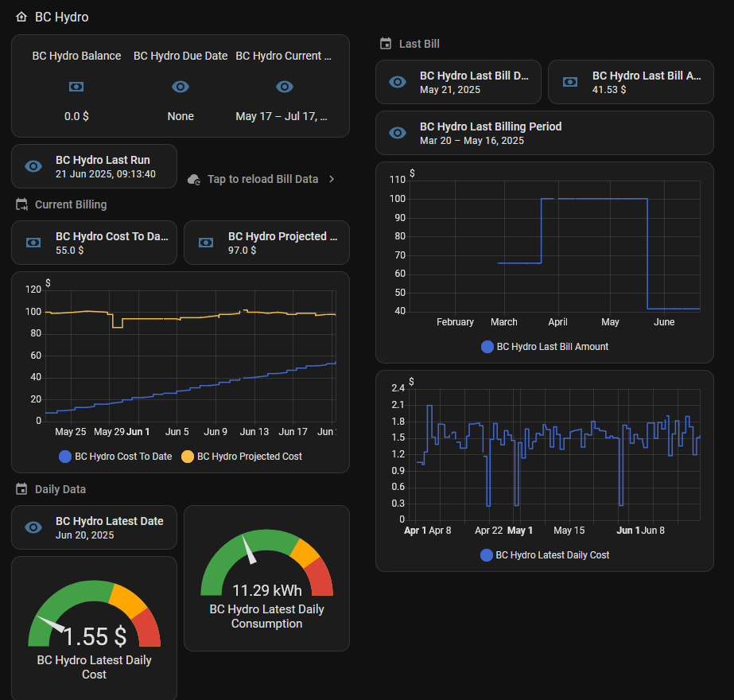The image size is (734, 700).
Task: Click the home icon beside the BC Hydro title
Action: click(x=21, y=17)
